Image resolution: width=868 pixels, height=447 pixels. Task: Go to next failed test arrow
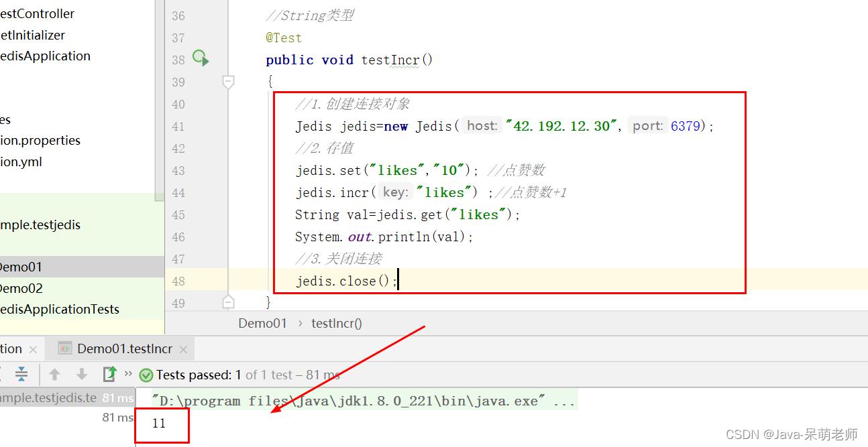pyautogui.click(x=82, y=374)
